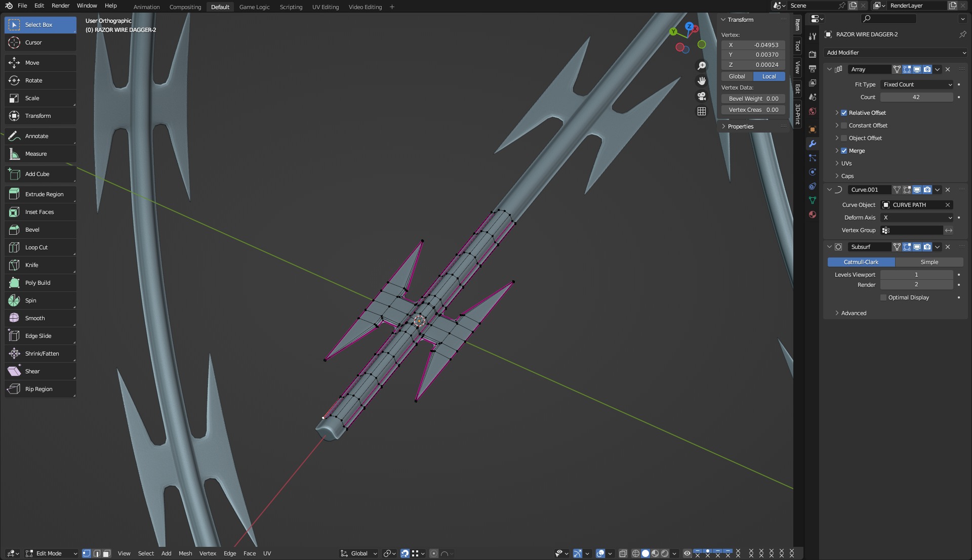Choose the Loop Cut tool
The width and height of the screenshot is (972, 560).
click(40, 247)
